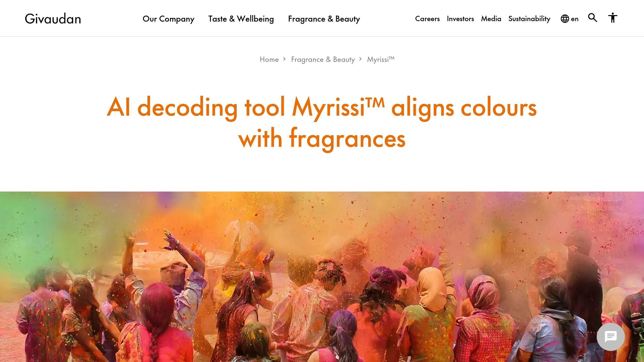Screen dimensions: 644x362
Task: Visit the Media section
Action: click(491, 19)
